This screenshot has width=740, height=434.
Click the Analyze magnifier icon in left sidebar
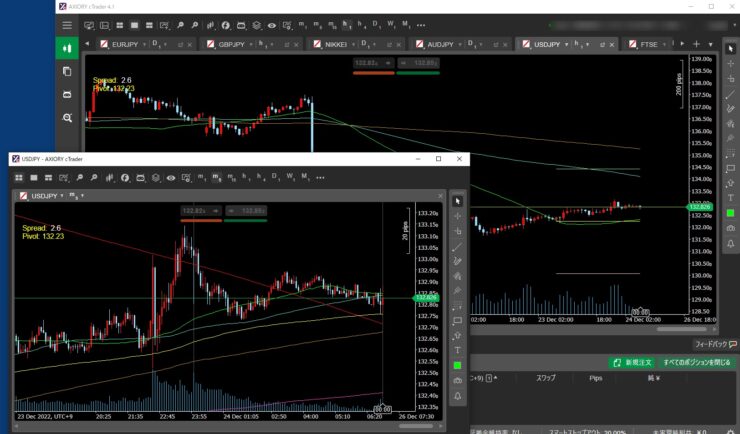(x=67, y=118)
